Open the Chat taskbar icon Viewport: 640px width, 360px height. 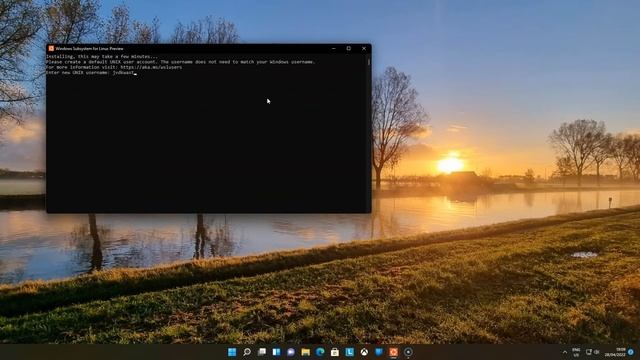coord(291,352)
